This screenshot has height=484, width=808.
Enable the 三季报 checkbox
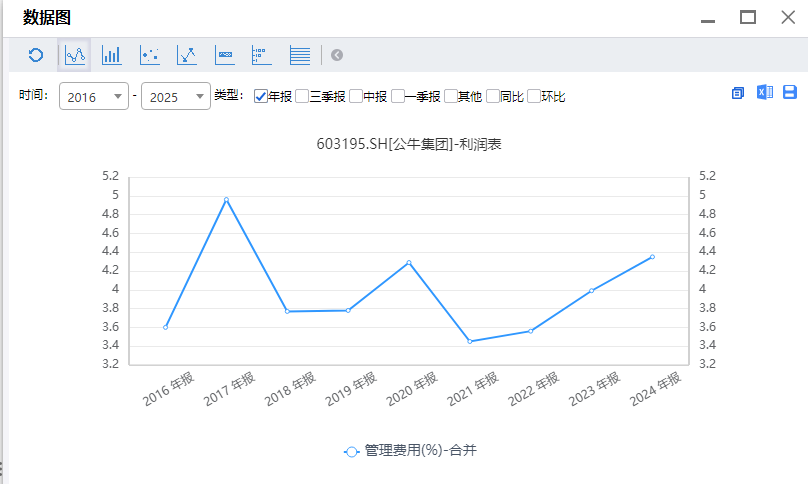302,96
